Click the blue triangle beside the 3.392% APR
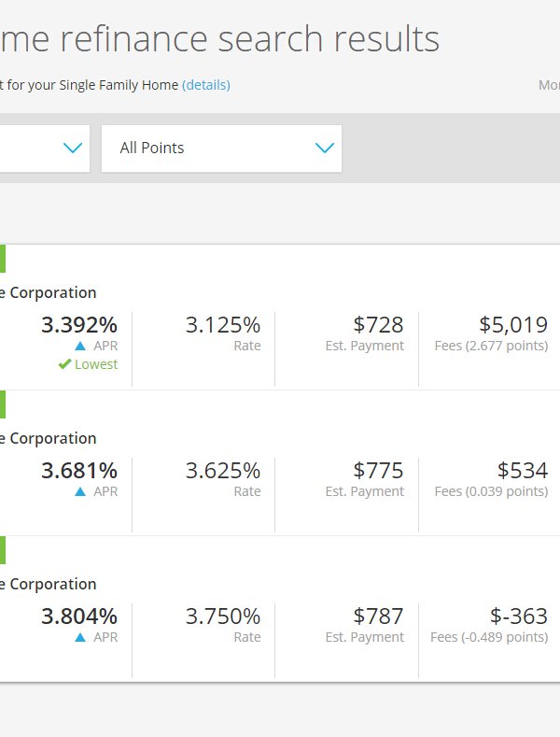560x737 pixels. click(80, 346)
